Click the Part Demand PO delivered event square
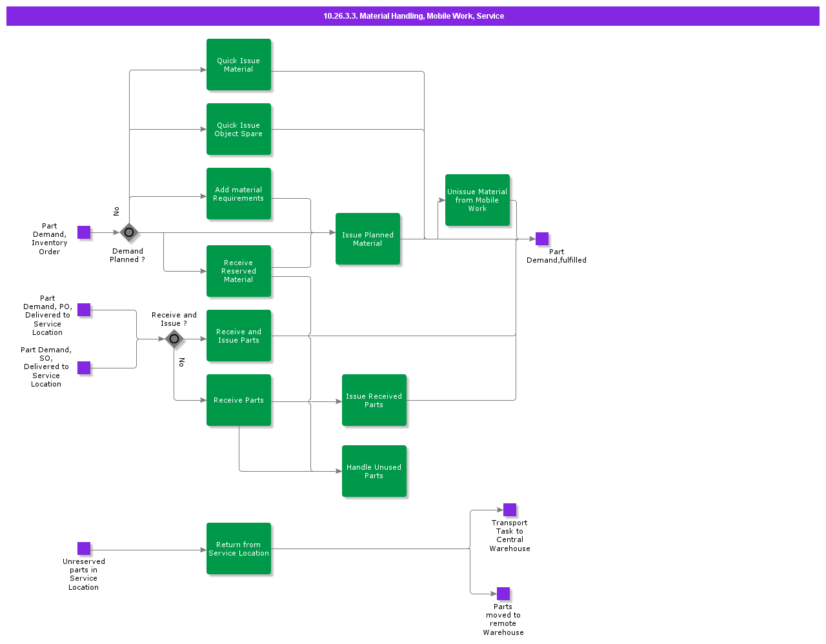Image resolution: width=826 pixels, height=644 pixels. [84, 310]
